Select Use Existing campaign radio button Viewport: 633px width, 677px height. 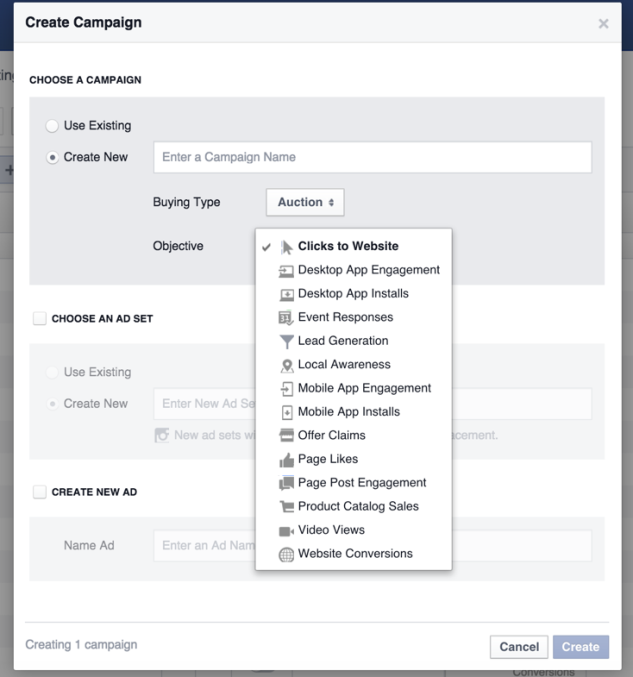pos(52,126)
